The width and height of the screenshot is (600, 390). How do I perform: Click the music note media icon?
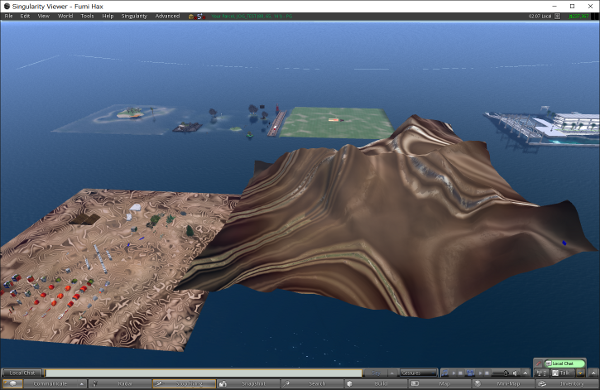point(445,373)
